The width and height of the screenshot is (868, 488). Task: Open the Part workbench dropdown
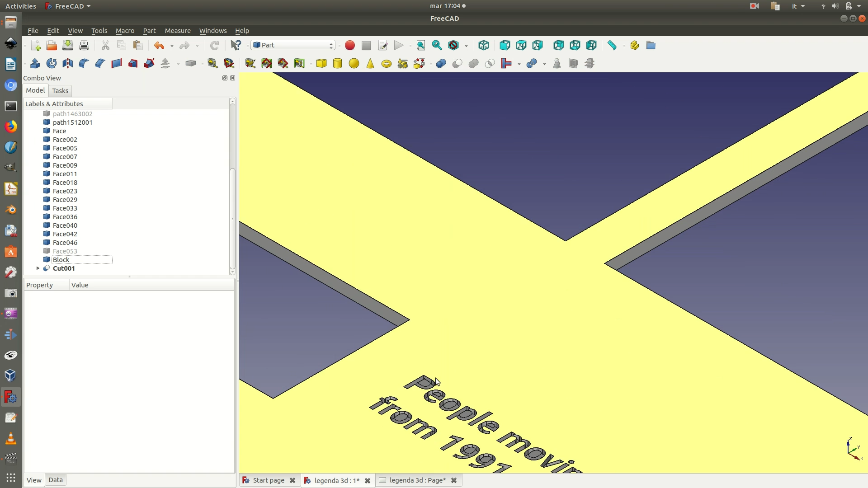[x=293, y=45]
